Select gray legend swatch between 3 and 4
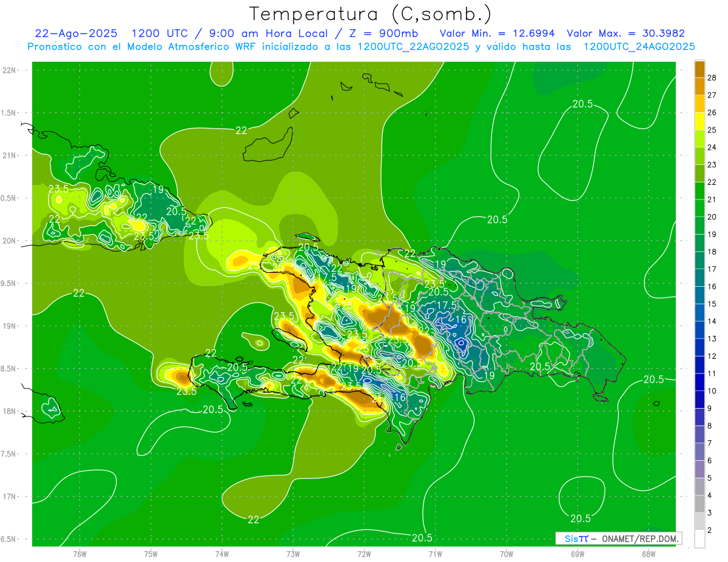728x562 pixels. [x=699, y=504]
